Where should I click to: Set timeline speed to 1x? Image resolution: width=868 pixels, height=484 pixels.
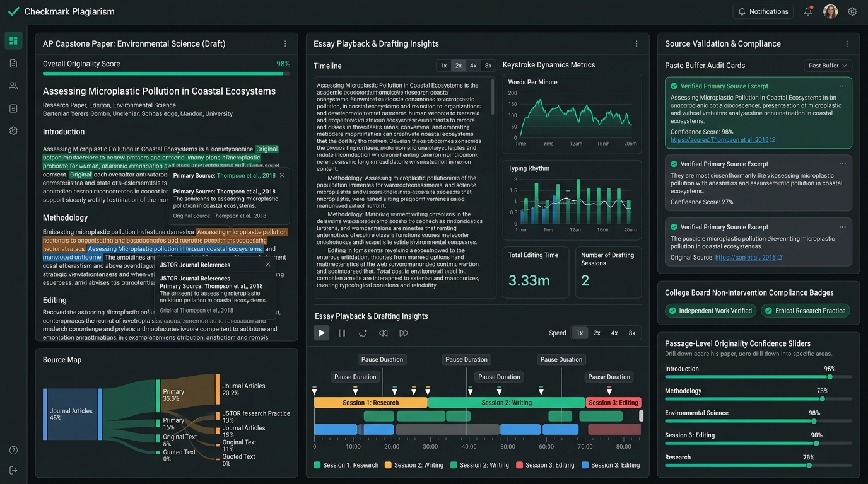coord(443,66)
